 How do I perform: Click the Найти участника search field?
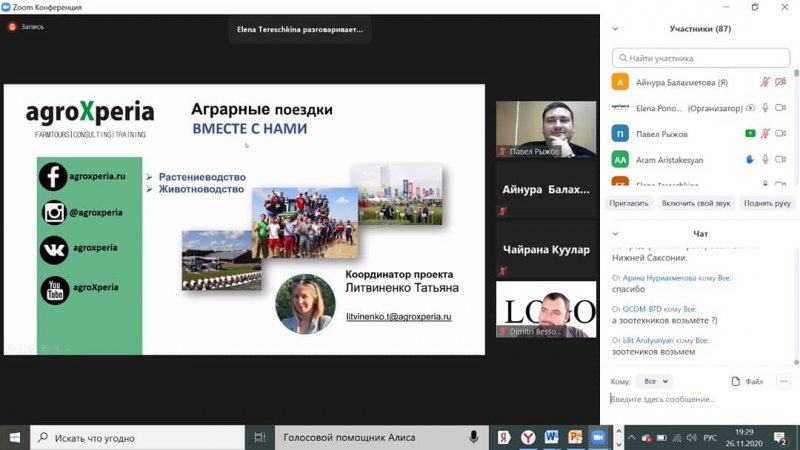point(703,59)
